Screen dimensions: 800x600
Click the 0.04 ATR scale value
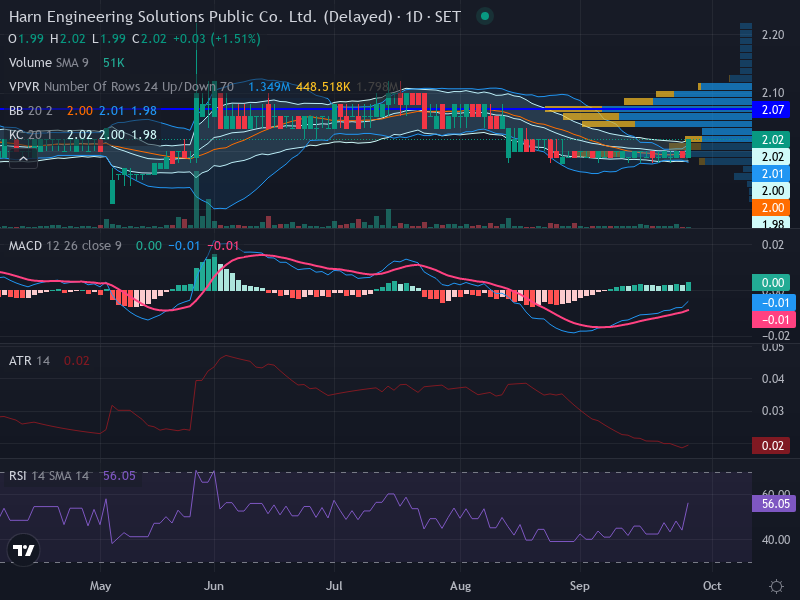click(772, 379)
